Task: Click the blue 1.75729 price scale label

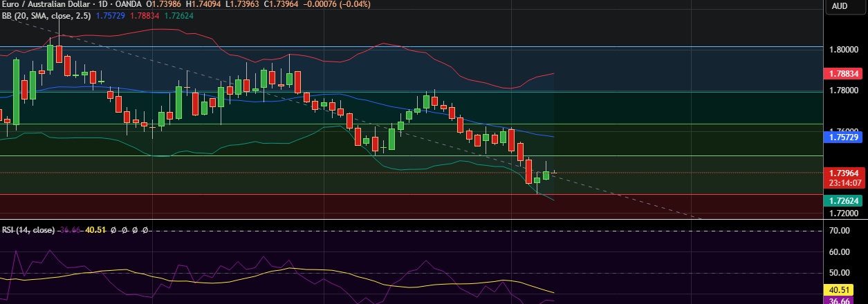Action: [x=842, y=137]
